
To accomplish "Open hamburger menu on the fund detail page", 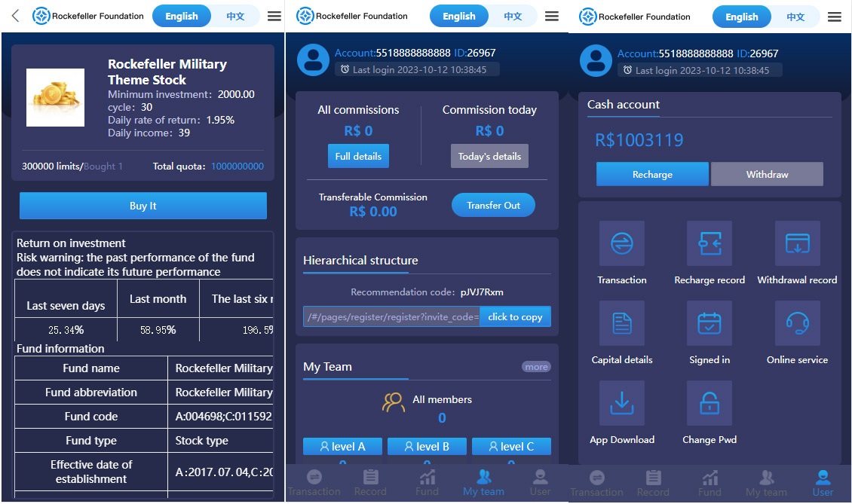I will [274, 16].
